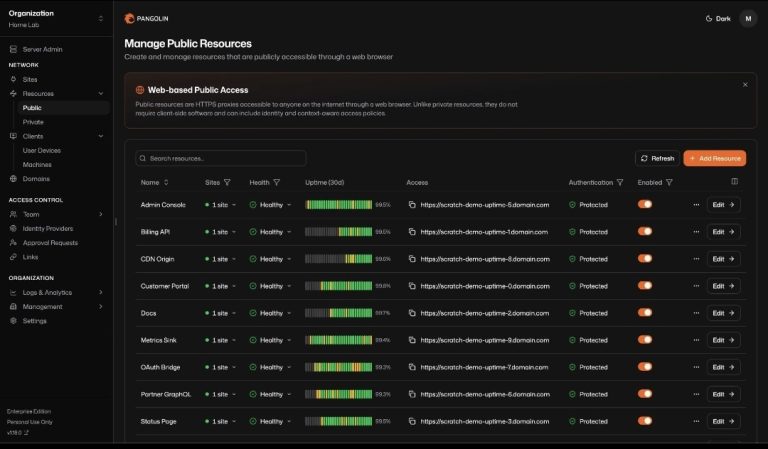The width and height of the screenshot is (768, 449).
Task: Disable the Admin Console resource
Action: tap(645, 204)
